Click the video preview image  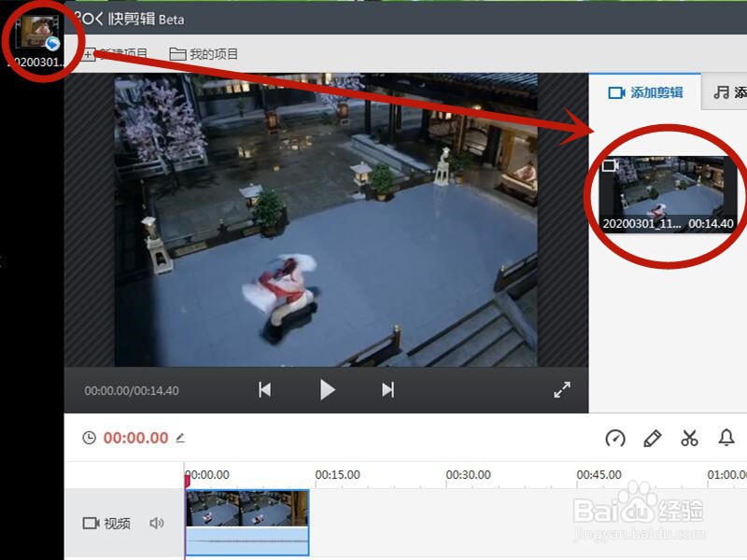tap(326, 219)
